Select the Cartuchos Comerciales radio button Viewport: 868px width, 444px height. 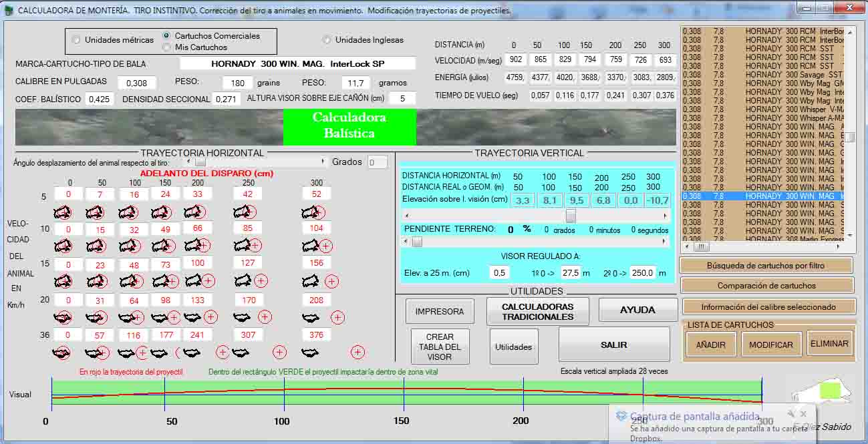pyautogui.click(x=167, y=35)
